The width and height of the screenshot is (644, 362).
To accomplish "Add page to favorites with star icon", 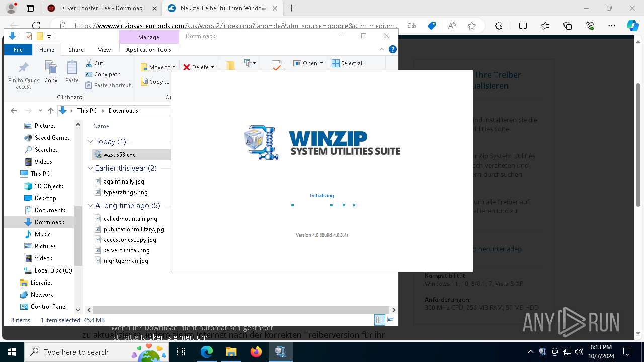I will [472, 26].
